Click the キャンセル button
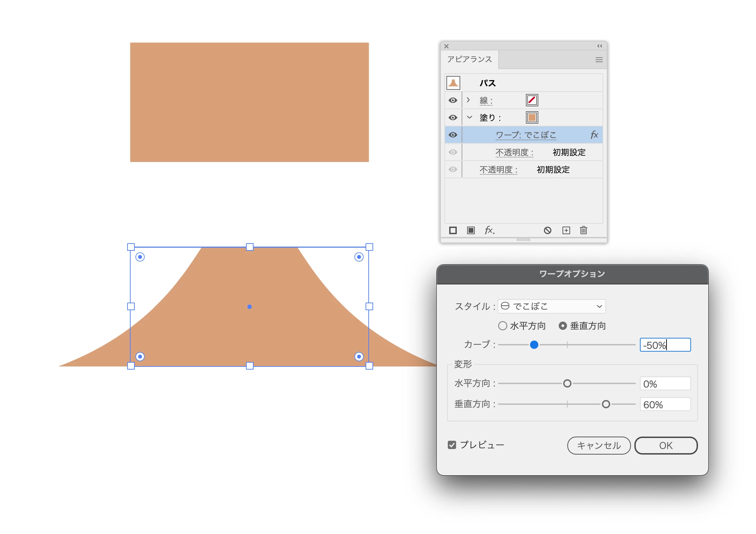 pyautogui.click(x=598, y=446)
